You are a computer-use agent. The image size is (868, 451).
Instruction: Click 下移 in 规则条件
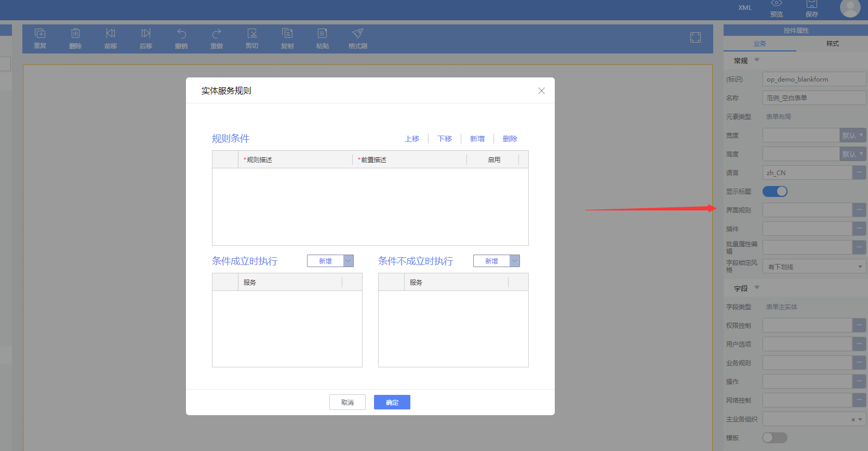click(445, 139)
